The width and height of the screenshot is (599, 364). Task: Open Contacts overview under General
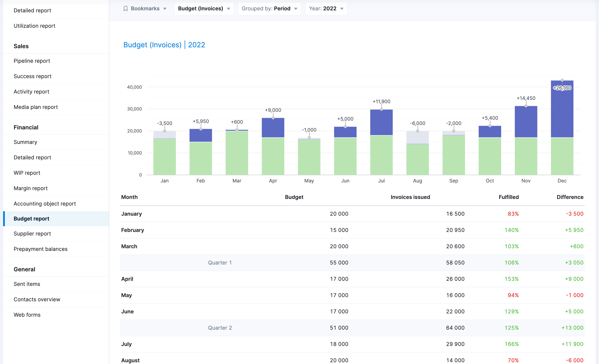pos(37,299)
